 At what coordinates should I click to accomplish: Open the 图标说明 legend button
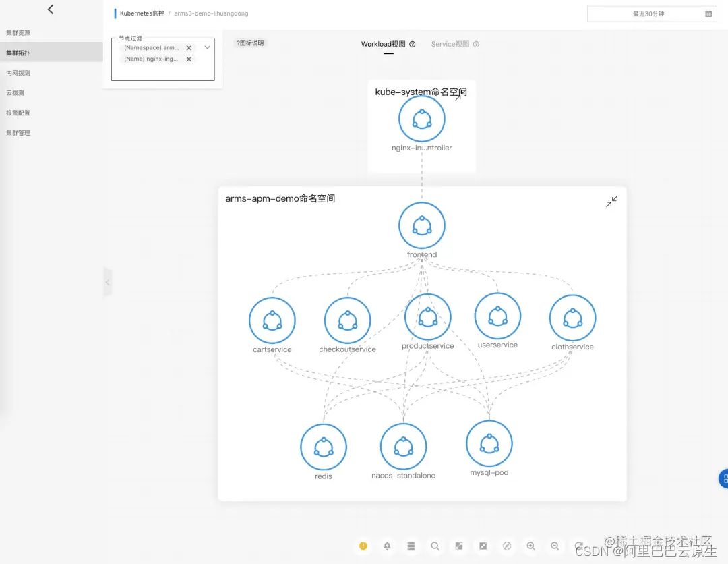tap(250, 43)
